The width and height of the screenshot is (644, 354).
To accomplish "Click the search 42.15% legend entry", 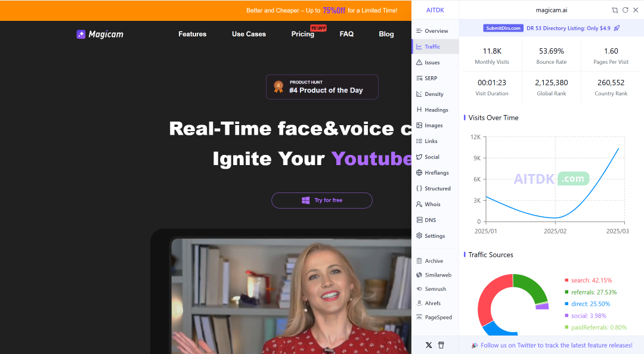I will [x=588, y=280].
